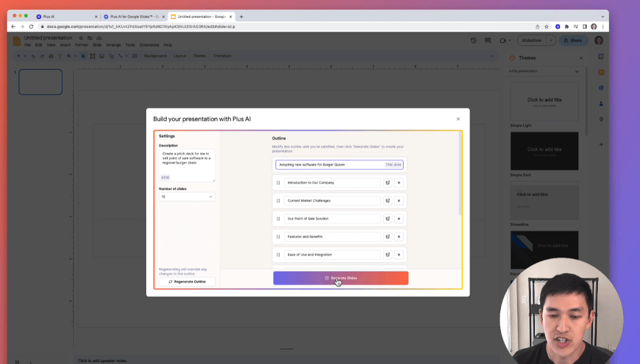Click drag handle of Ease of Use and Integration
The image size is (640, 364).
[278, 255]
